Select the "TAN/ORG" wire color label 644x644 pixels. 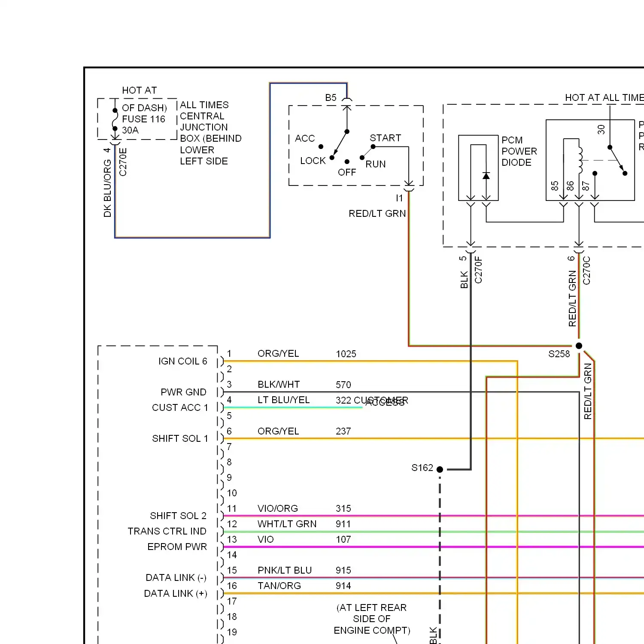(x=279, y=586)
